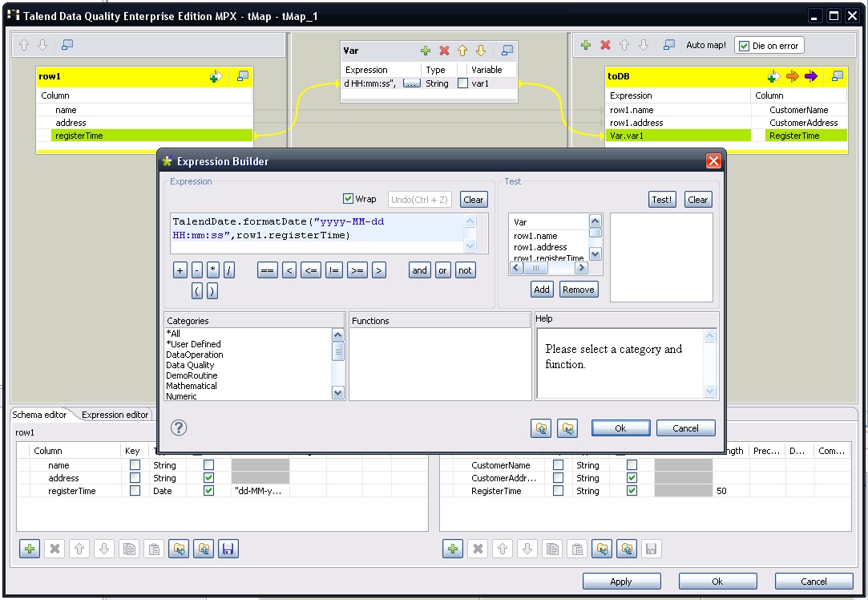
Task: Toggle the Wrap checkbox
Action: tap(348, 199)
